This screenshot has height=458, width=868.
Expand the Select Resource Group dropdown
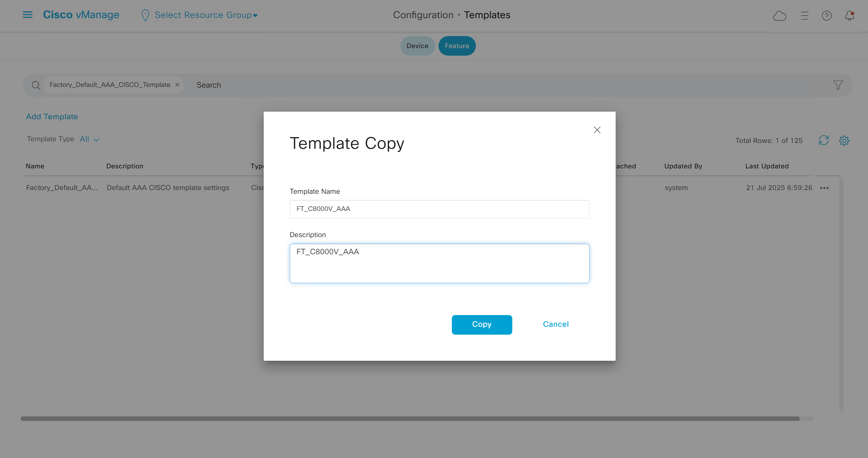click(205, 15)
